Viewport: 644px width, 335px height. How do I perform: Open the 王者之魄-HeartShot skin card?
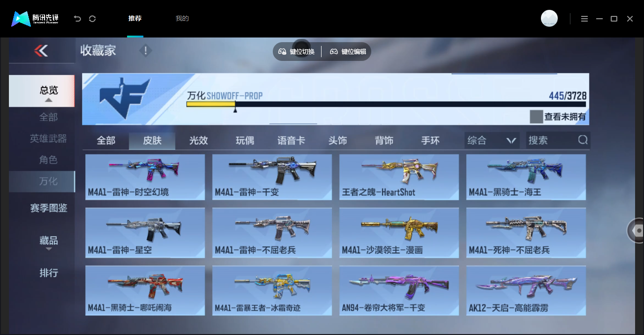[x=399, y=177]
